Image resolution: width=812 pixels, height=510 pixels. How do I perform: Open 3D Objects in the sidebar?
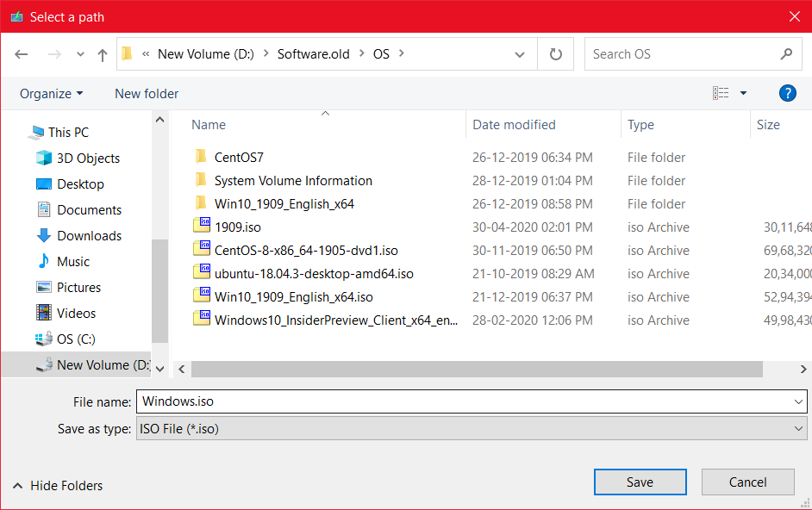pos(88,159)
